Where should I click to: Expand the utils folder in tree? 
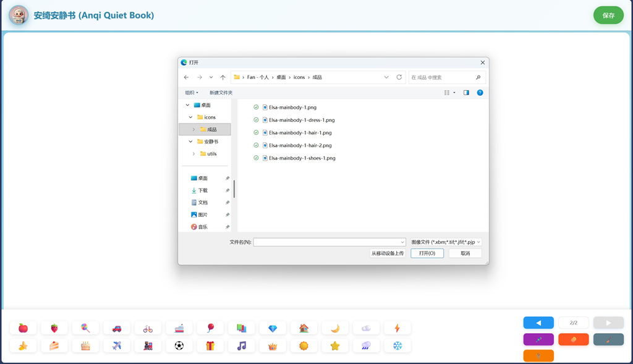point(193,154)
